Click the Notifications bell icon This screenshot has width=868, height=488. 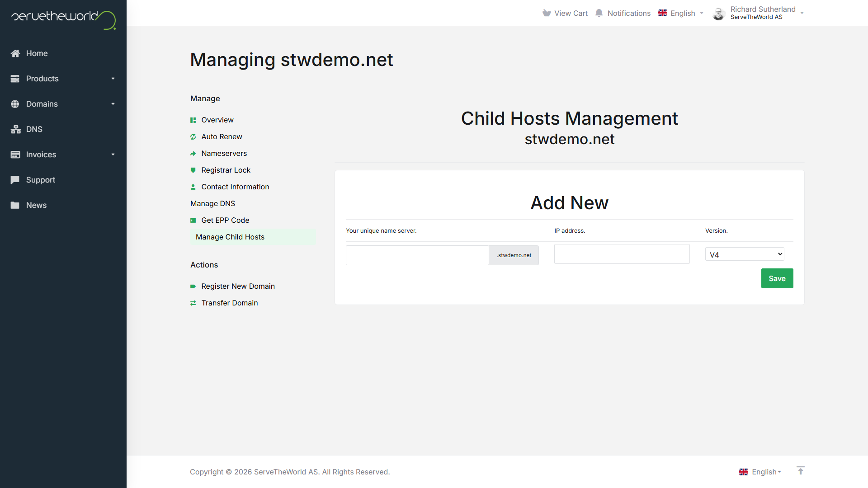tap(599, 13)
